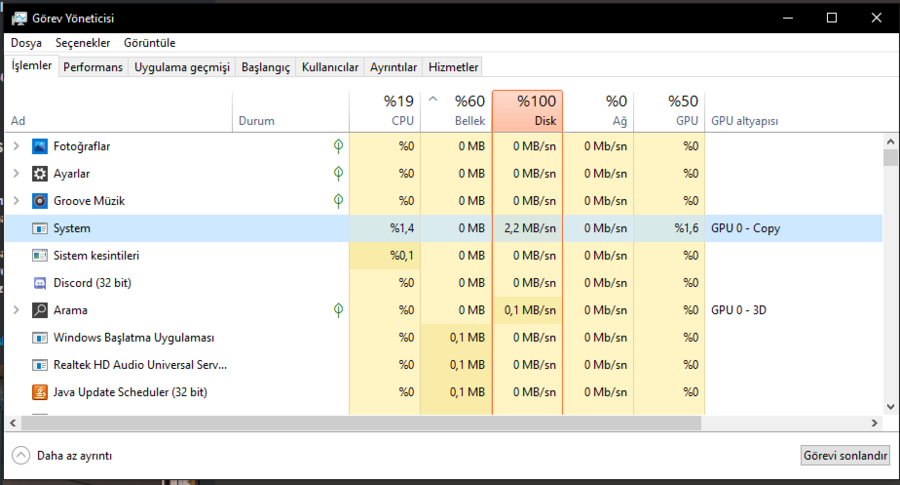Open the Seçenekler menu

pos(83,43)
